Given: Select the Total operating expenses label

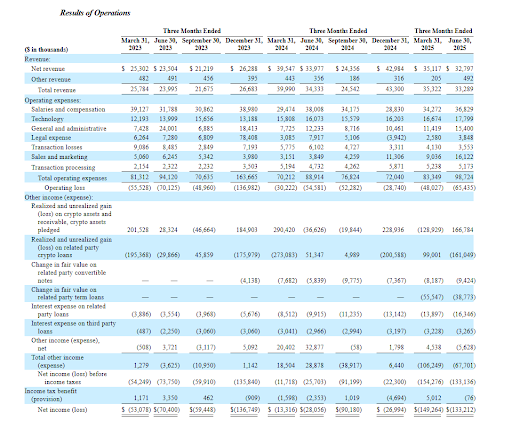Looking at the screenshot, I should 72,178.
